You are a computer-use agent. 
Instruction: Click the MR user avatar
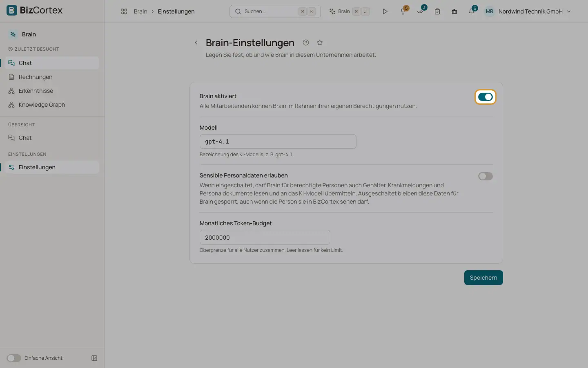pos(490,11)
